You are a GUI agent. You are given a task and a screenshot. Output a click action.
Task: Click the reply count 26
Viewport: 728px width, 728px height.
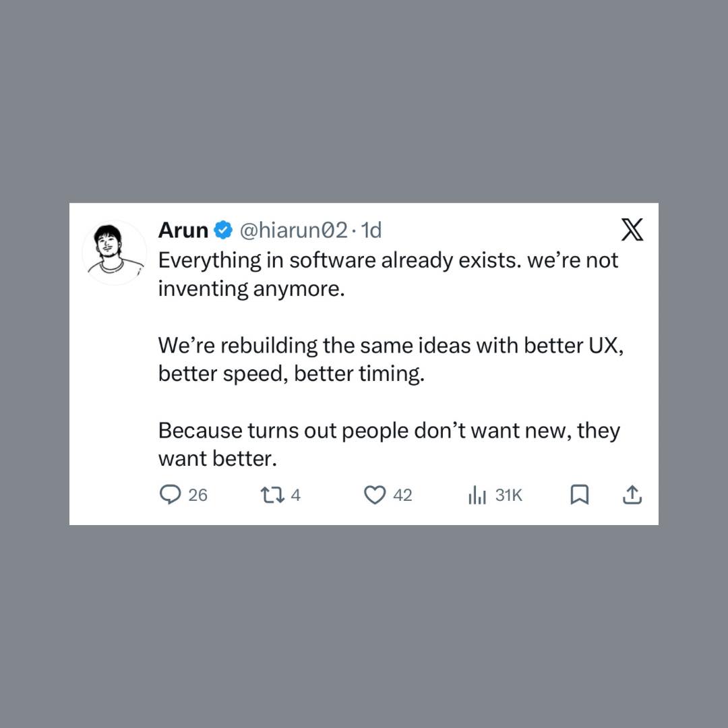198,495
